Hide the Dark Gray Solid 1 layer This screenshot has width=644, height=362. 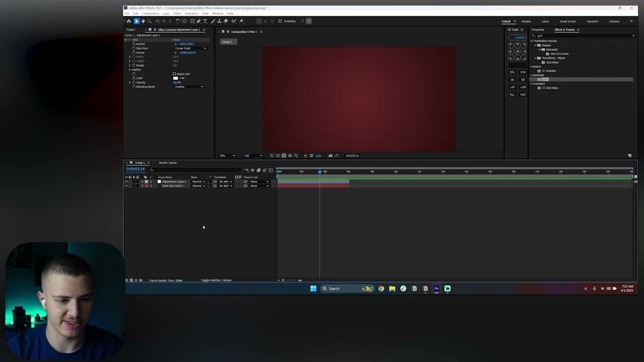point(126,186)
